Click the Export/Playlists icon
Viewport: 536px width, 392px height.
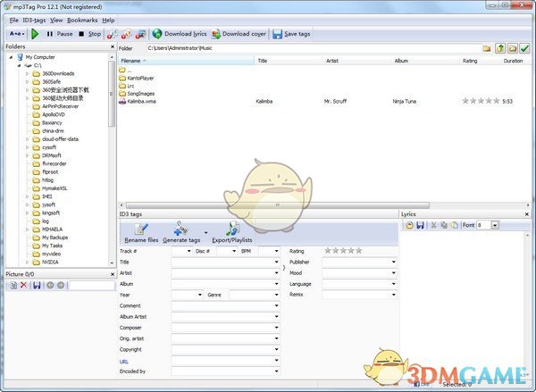[232, 229]
